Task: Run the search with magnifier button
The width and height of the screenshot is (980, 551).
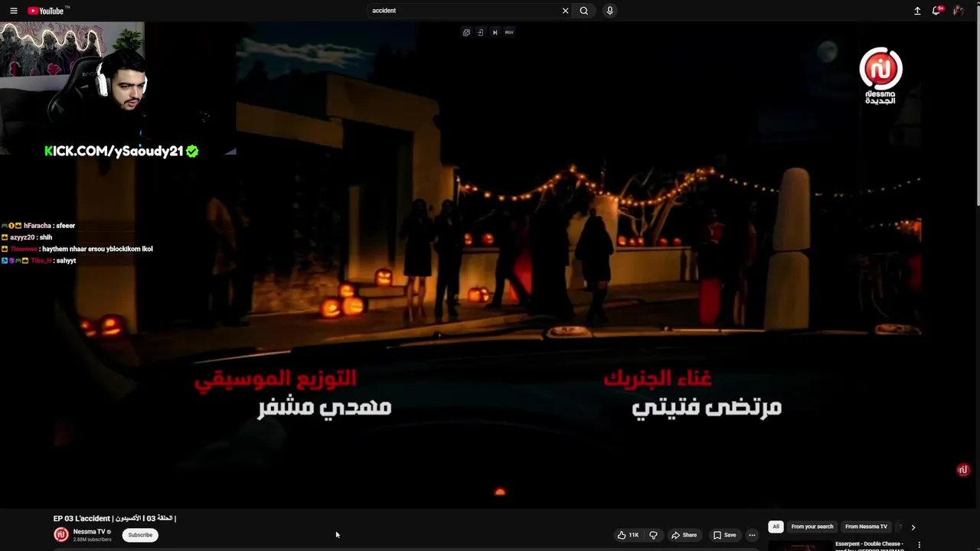Action: (584, 11)
